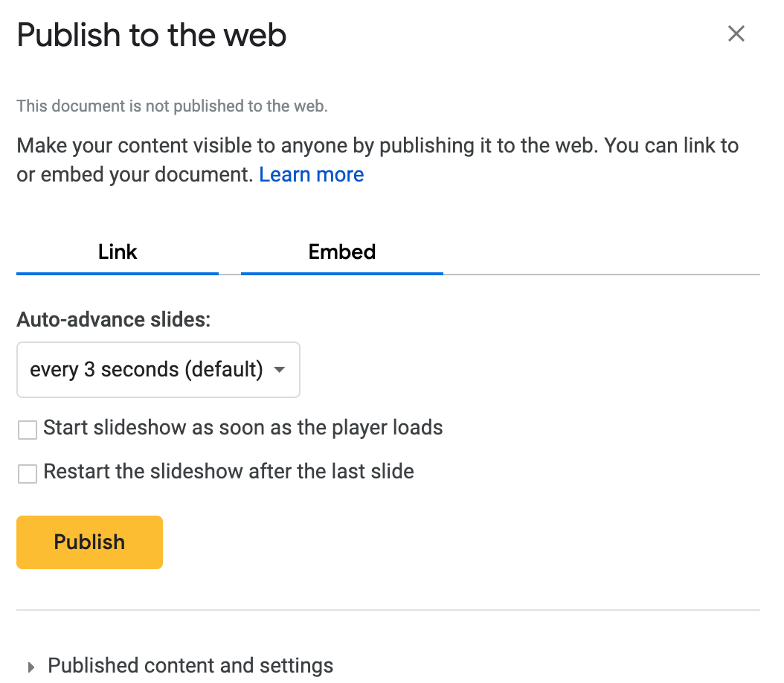This screenshot has height=683, width=784.
Task: Tick the restart slideshow after last slide checkbox
Action: pyautogui.click(x=28, y=473)
